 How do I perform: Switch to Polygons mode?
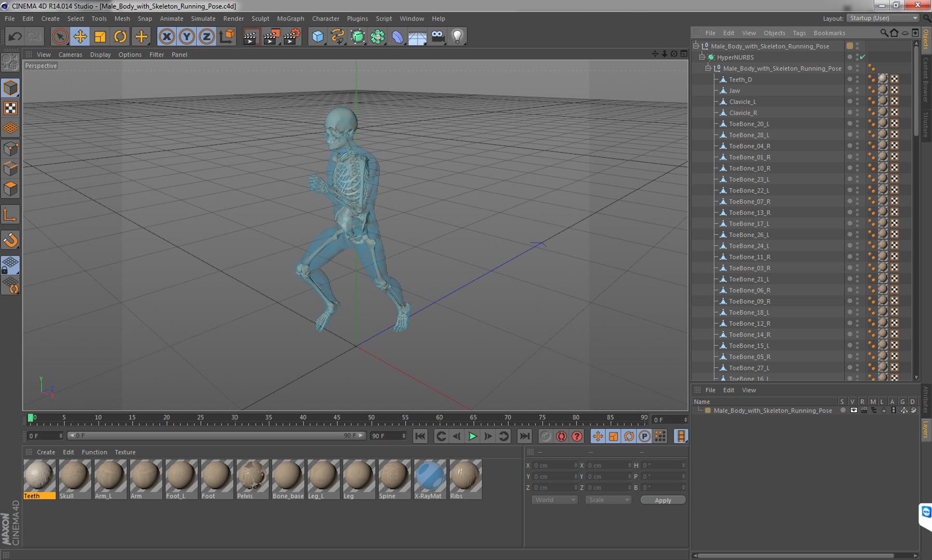[10, 189]
